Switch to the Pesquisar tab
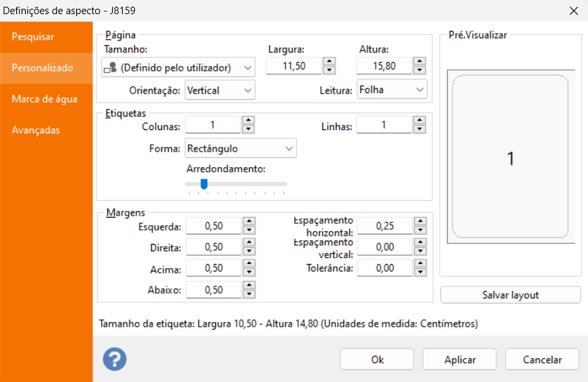 pyautogui.click(x=46, y=36)
